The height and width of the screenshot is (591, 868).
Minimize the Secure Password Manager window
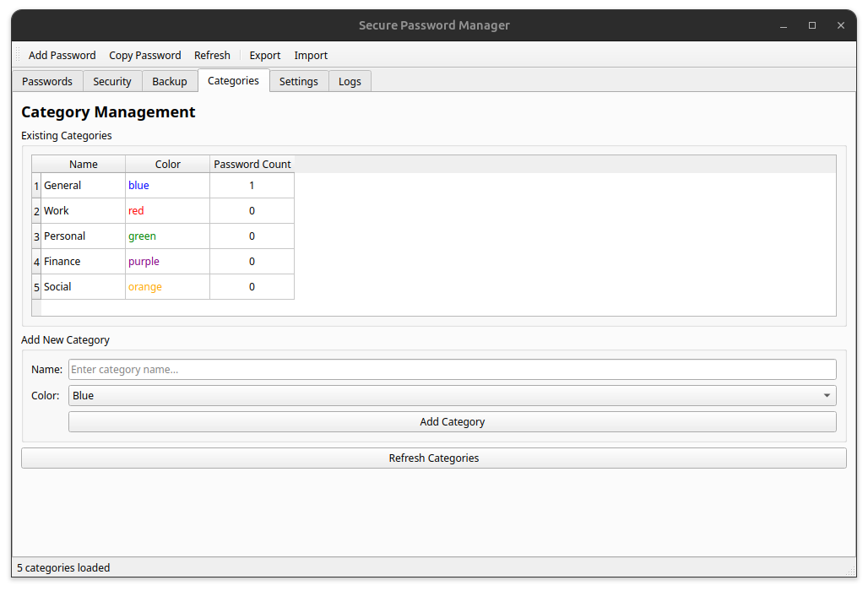tap(784, 25)
